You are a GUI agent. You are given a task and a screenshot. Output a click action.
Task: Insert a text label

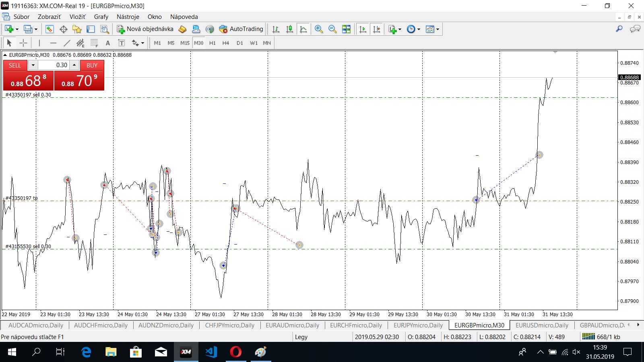(x=121, y=43)
